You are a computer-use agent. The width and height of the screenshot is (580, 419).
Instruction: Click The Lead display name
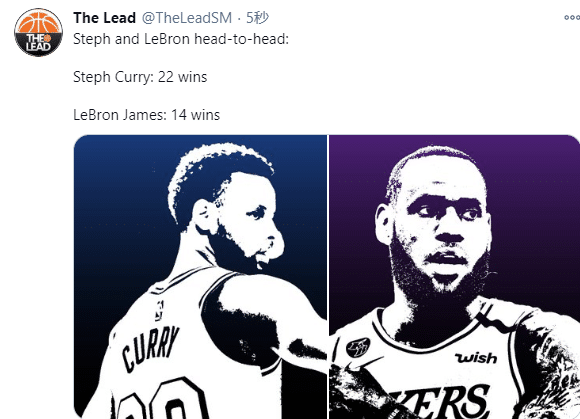click(x=104, y=18)
